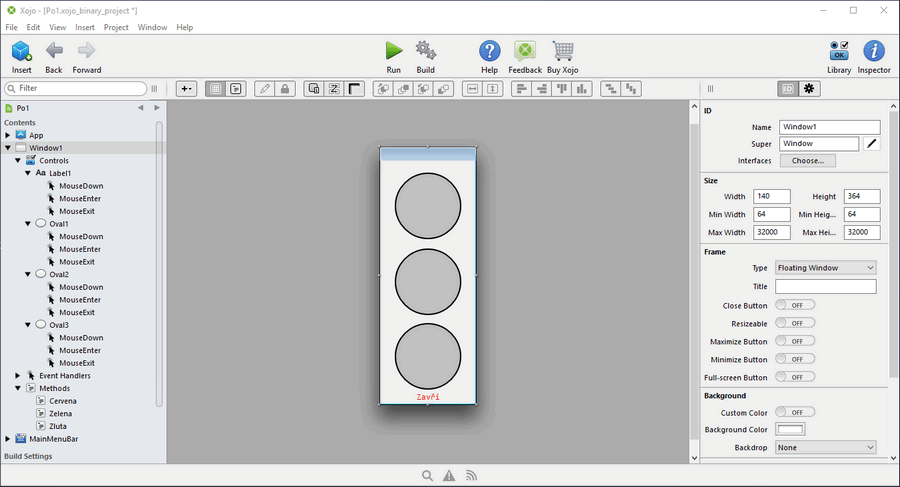
Task: Collapse the Oval1 tree node
Action: (28, 224)
